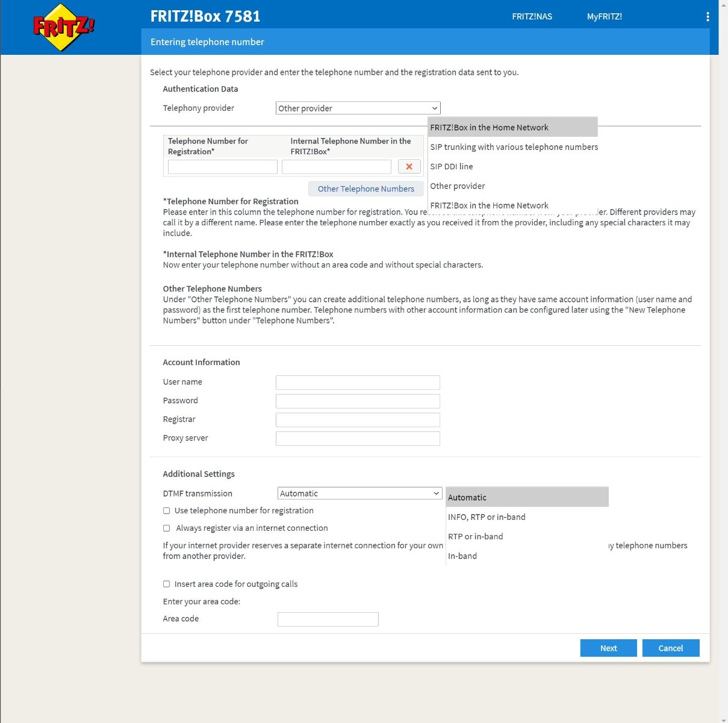Viewport: 728px width, 723px height.
Task: Choose highlighted FRITZ!Box in the Home Network option
Action: 512,127
